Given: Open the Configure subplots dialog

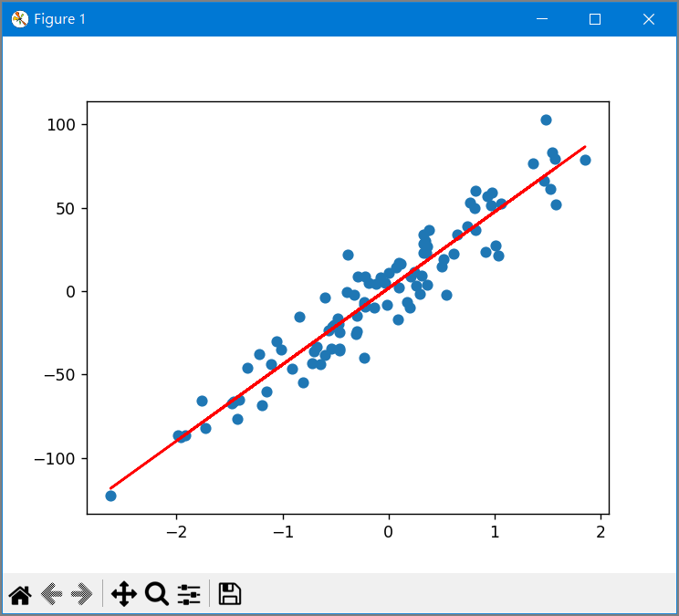Looking at the screenshot, I should pos(189,594).
